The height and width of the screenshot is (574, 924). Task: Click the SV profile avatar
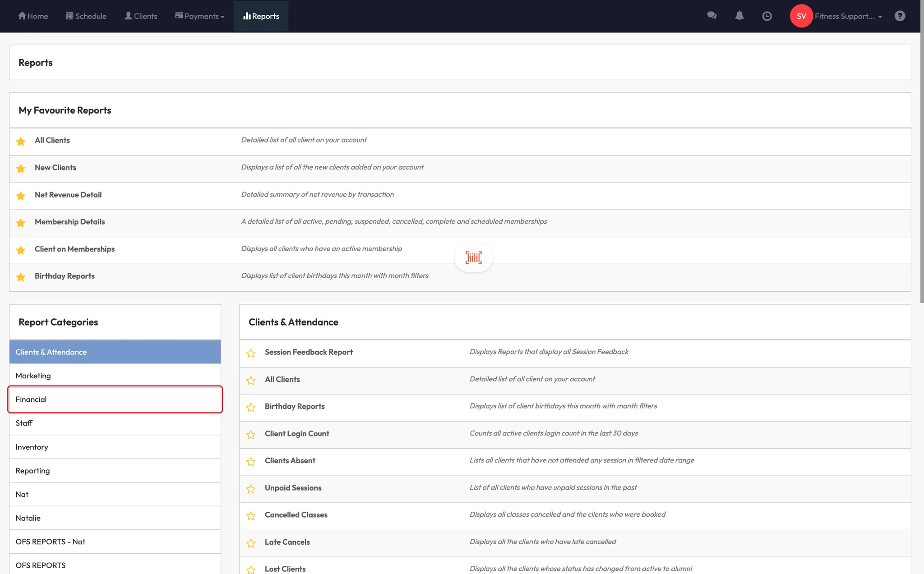(801, 16)
